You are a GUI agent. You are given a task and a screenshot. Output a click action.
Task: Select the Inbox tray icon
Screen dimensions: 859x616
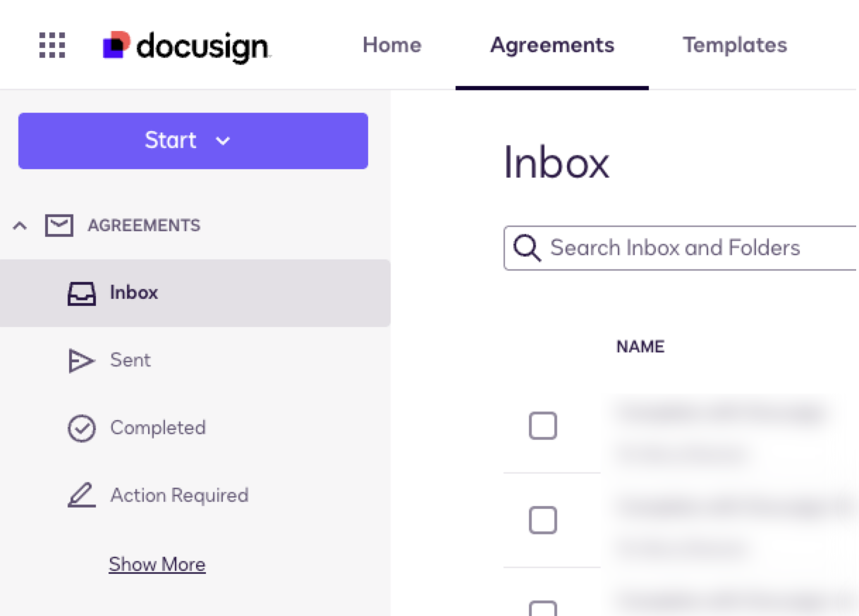click(81, 293)
